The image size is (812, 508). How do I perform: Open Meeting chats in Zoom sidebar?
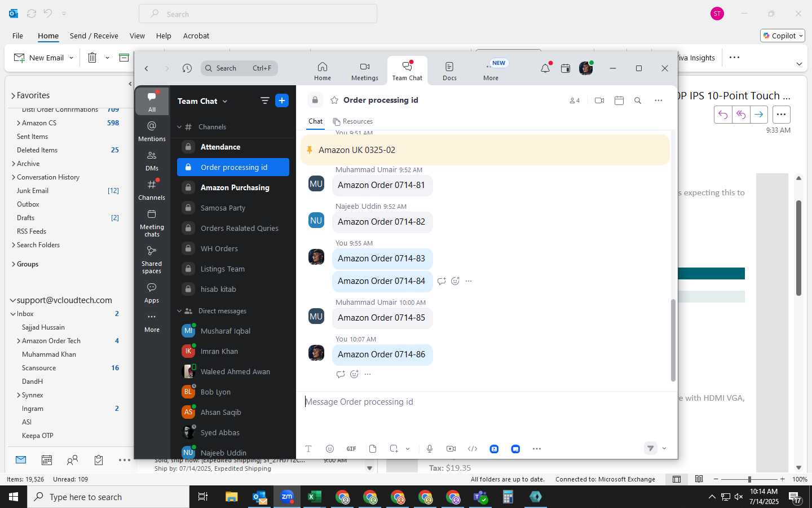pyautogui.click(x=152, y=223)
